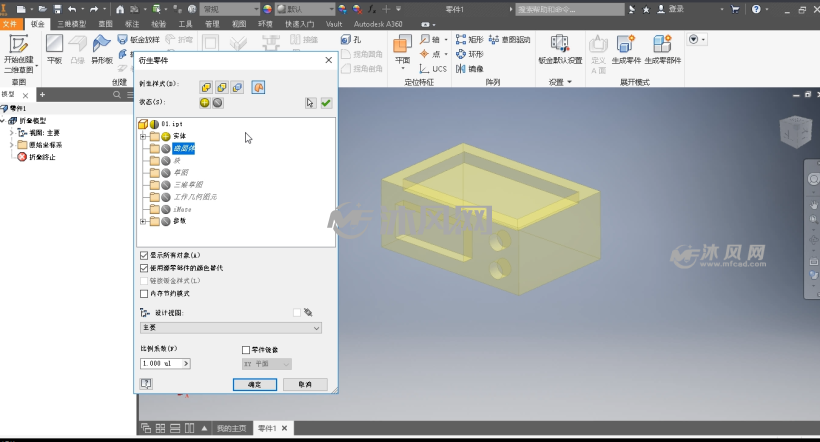The height and width of the screenshot is (442, 820).
Task: Switch to the 我的主页 document tab
Action: (232, 428)
